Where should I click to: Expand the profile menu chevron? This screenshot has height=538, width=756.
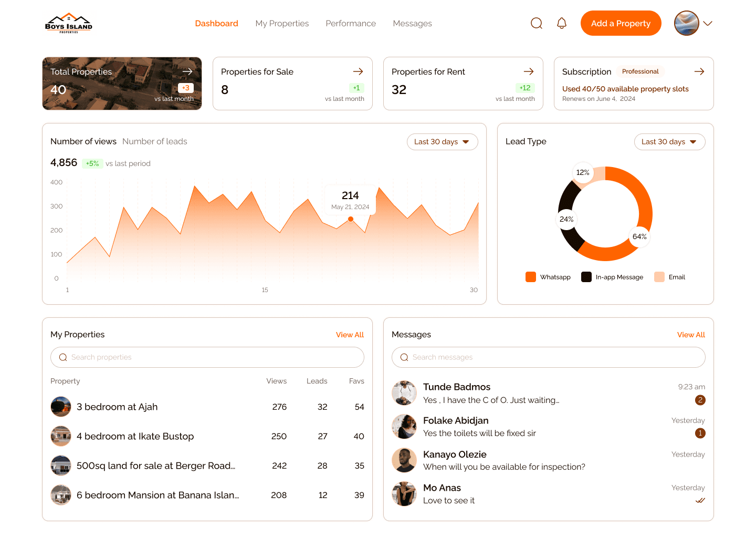point(708,23)
